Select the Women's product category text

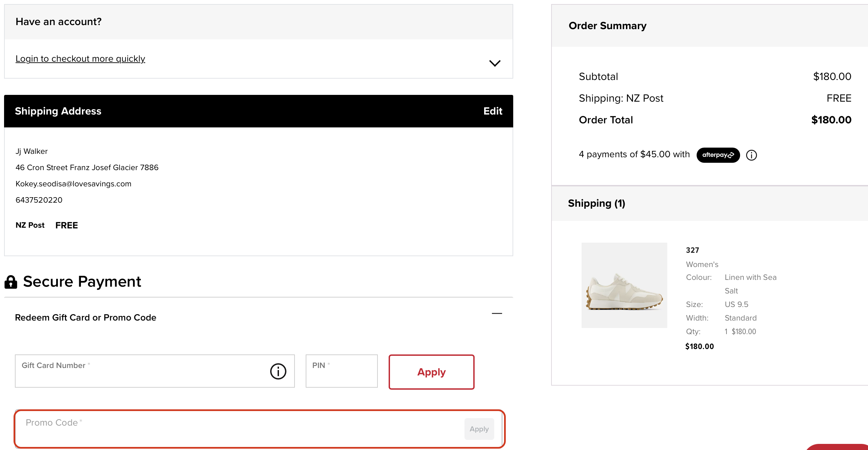[702, 264]
